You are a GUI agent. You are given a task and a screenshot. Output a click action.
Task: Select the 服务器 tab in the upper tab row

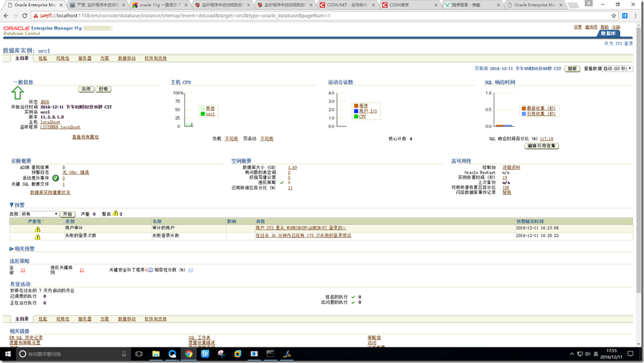click(85, 58)
